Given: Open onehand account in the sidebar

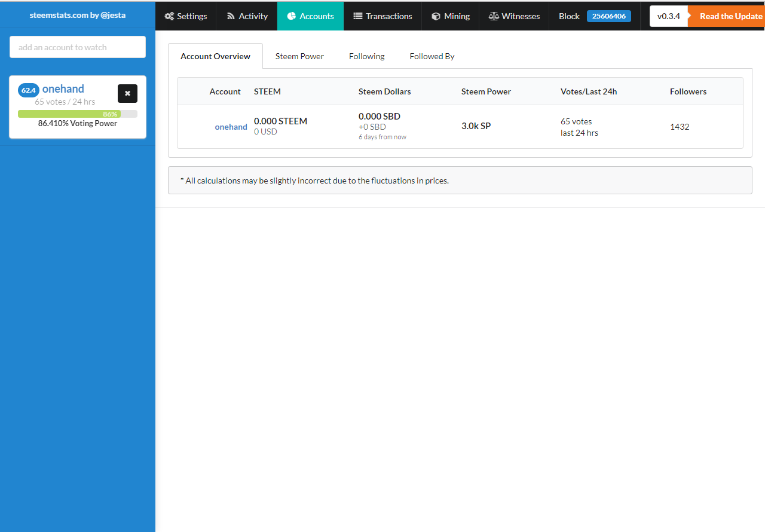Looking at the screenshot, I should pos(63,89).
